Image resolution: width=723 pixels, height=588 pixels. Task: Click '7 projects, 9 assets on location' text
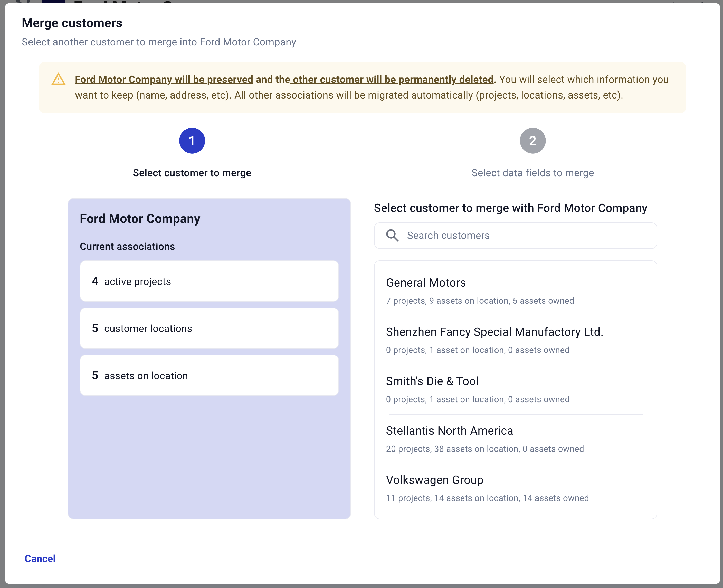[448, 301]
